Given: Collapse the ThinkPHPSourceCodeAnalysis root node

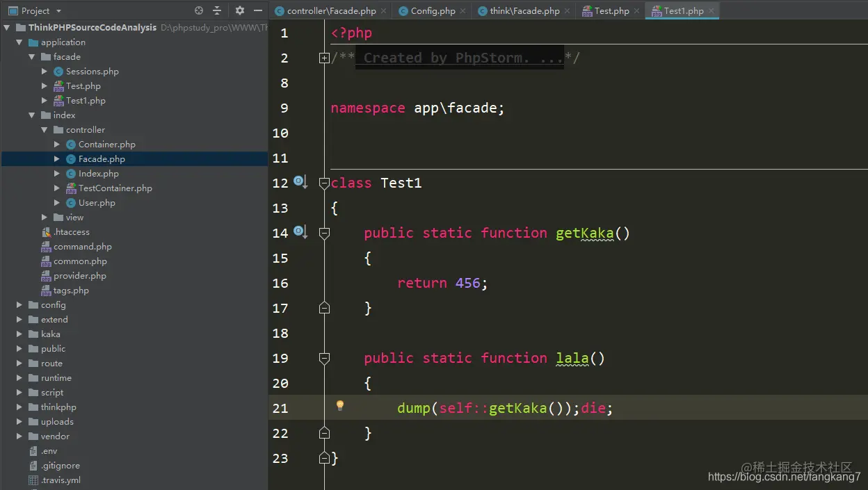Looking at the screenshot, I should coord(7,28).
